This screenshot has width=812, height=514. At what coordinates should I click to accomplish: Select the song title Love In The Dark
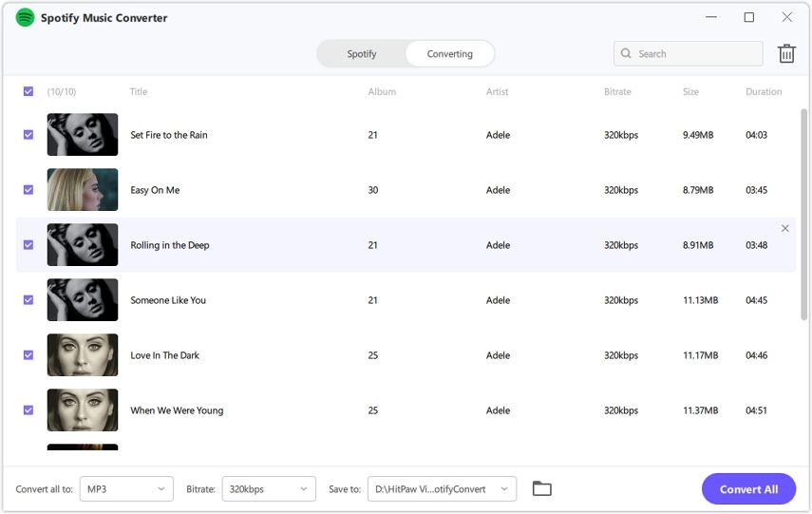tap(164, 355)
